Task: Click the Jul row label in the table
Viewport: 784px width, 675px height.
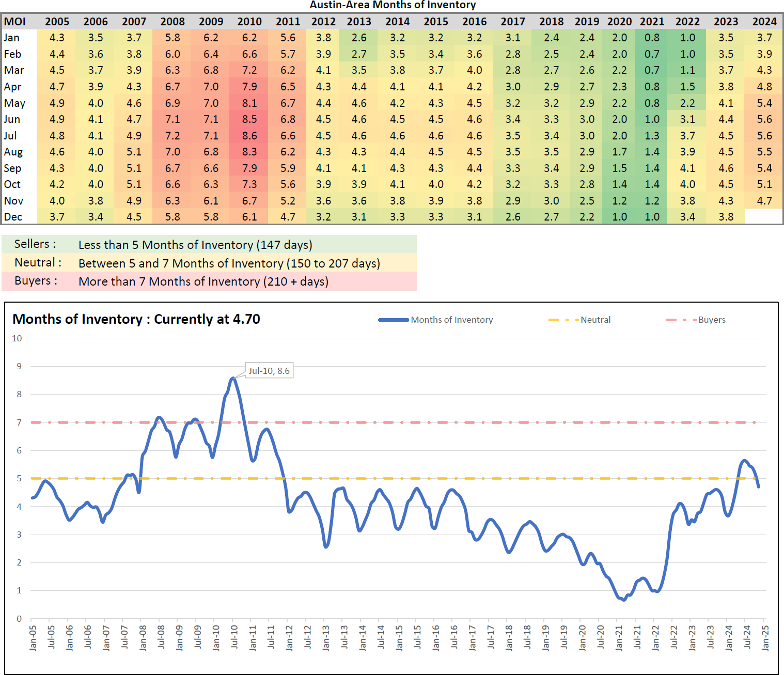Action: click(x=10, y=136)
